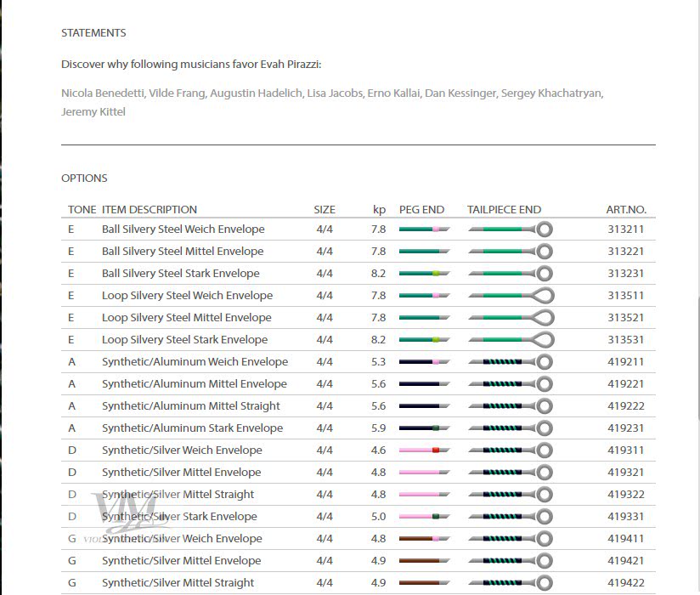
Task: Click the tailpiece end image for article 419422
Action: click(511, 582)
